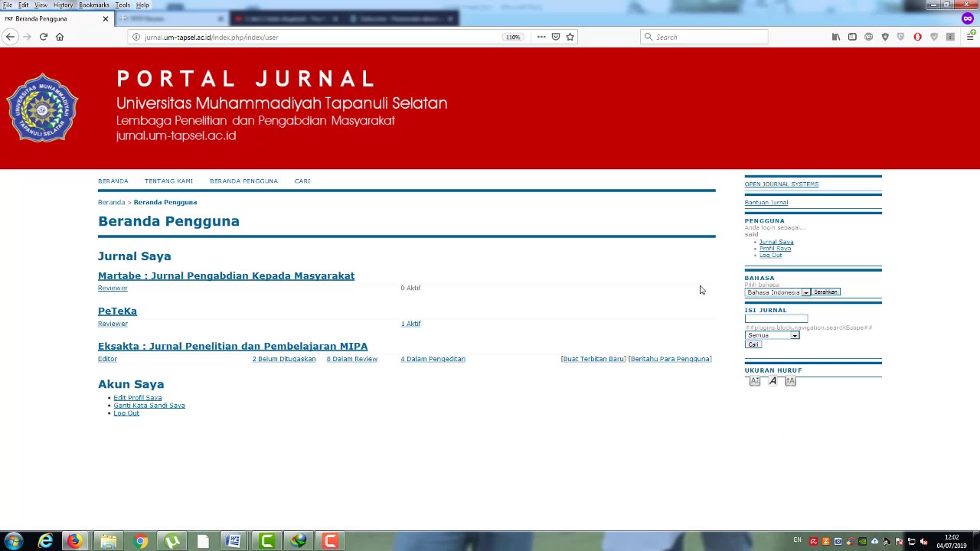
Task: Open Edit Profil Saya link
Action: pyautogui.click(x=138, y=398)
